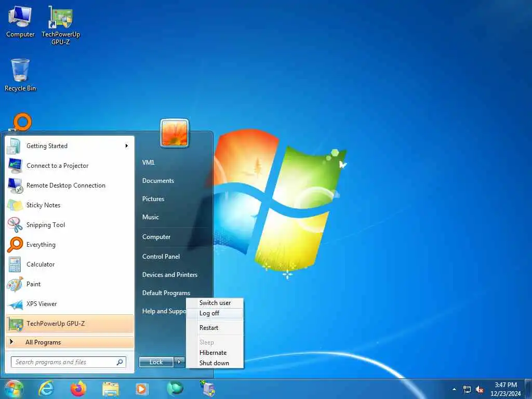Click the Connect to a Projector icon
The image size is (532, 399).
click(15, 166)
